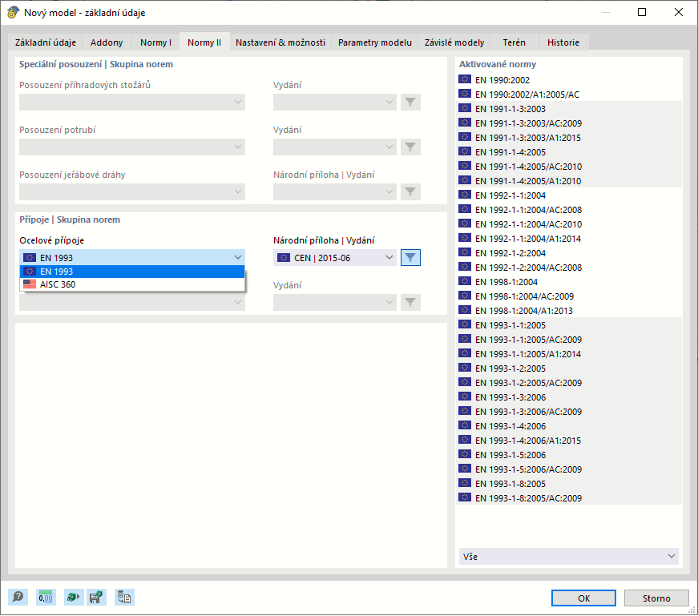Click filter icon for Posouzení potrubí row
Image resolution: width=698 pixels, height=616 pixels.
[x=410, y=147]
